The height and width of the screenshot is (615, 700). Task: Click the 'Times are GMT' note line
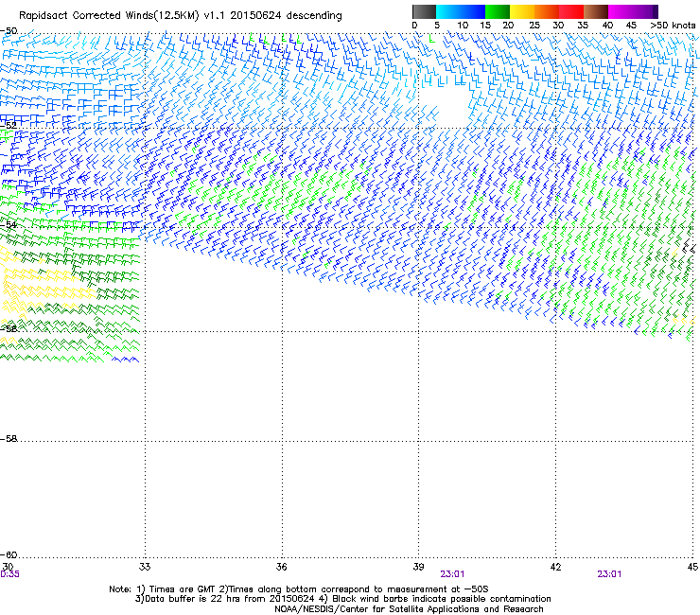coord(299,589)
